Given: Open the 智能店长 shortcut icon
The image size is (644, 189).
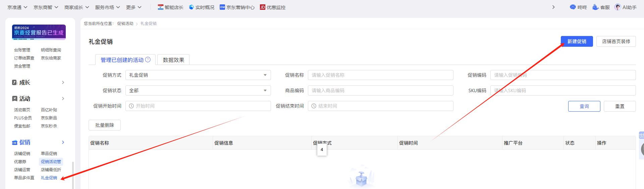Looking at the screenshot, I should click(x=161, y=7).
